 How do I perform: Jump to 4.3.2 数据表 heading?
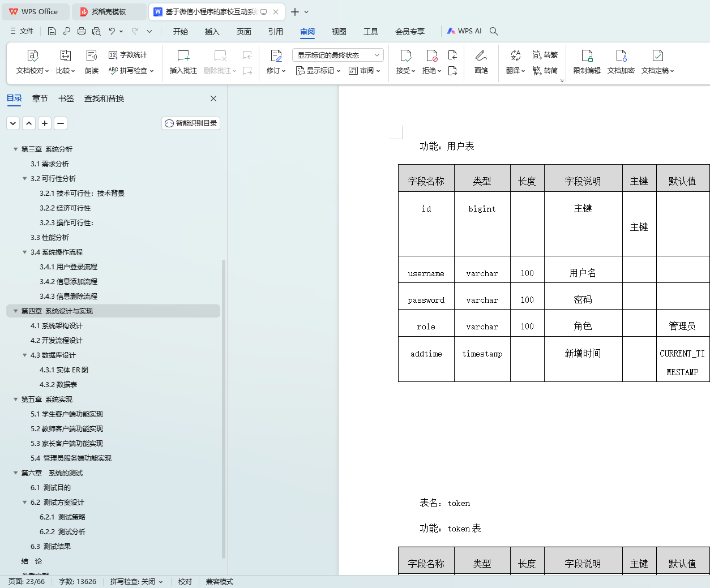[x=58, y=385]
